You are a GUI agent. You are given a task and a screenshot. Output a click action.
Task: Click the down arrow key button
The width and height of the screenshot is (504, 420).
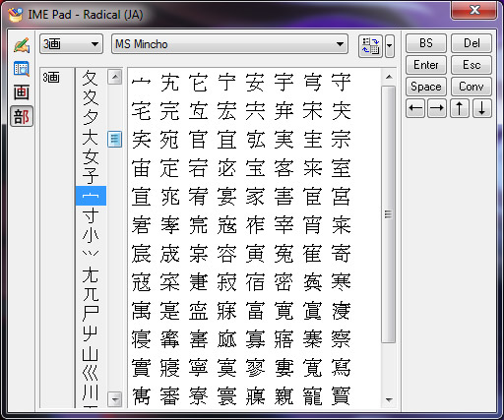481,108
